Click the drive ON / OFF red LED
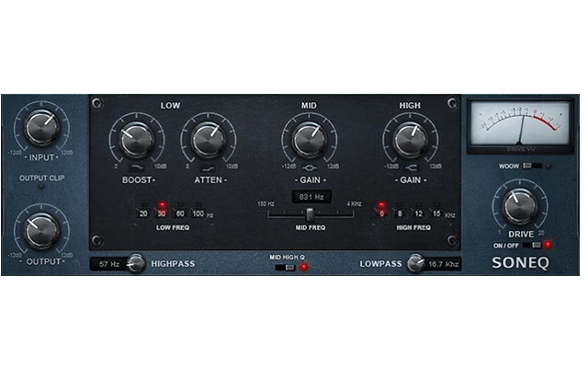Screen dimensions: 588x368 pyautogui.click(x=548, y=245)
